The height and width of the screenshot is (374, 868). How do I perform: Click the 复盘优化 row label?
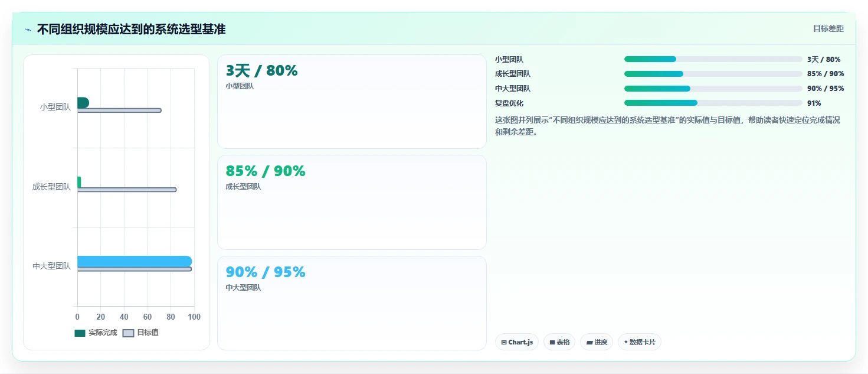coord(509,103)
